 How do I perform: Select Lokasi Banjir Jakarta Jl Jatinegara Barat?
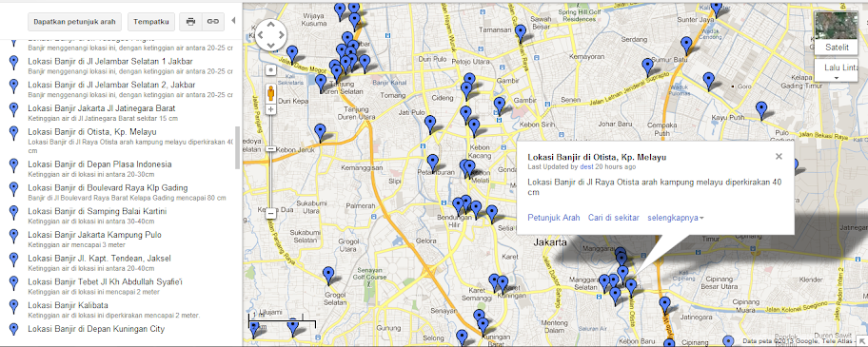click(x=102, y=108)
